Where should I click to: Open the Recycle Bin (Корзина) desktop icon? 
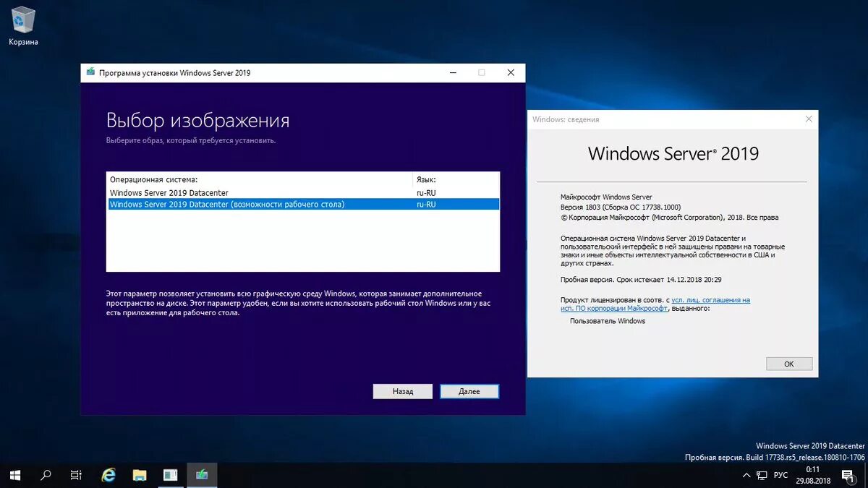pyautogui.click(x=23, y=26)
